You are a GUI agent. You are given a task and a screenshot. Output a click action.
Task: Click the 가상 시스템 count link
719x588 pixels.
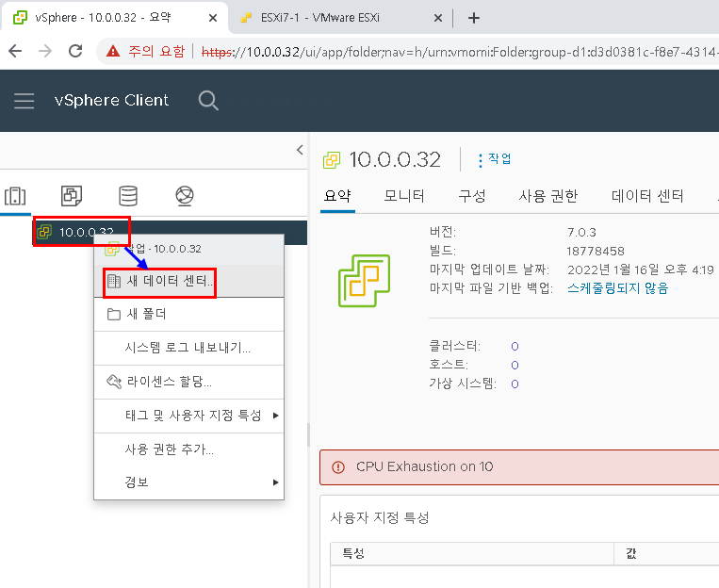click(x=515, y=384)
